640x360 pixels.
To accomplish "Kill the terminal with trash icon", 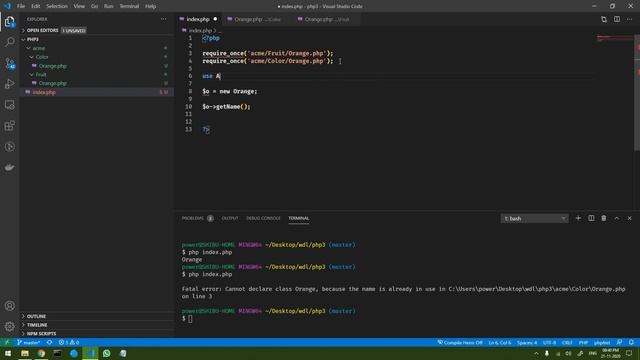I will 604,218.
